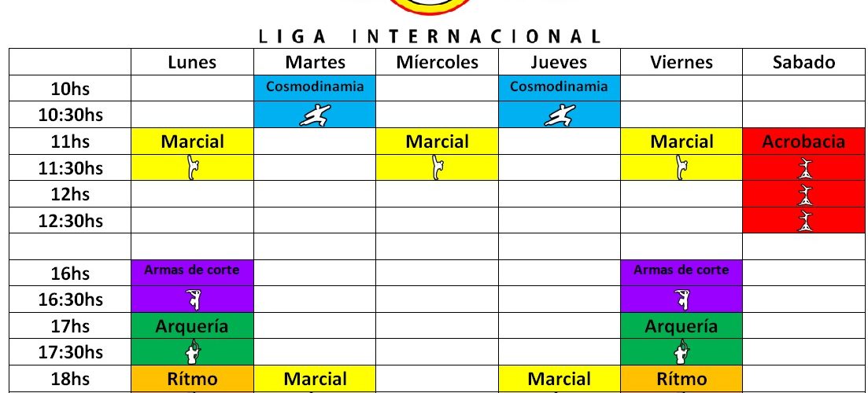Click the Friday Armas de corte icon
This screenshot has width=868, height=393.
tap(681, 299)
